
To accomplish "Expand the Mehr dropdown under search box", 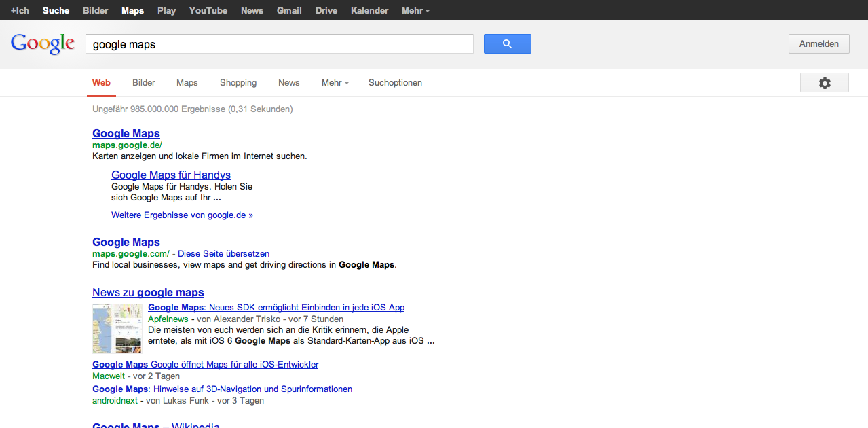I will (335, 83).
